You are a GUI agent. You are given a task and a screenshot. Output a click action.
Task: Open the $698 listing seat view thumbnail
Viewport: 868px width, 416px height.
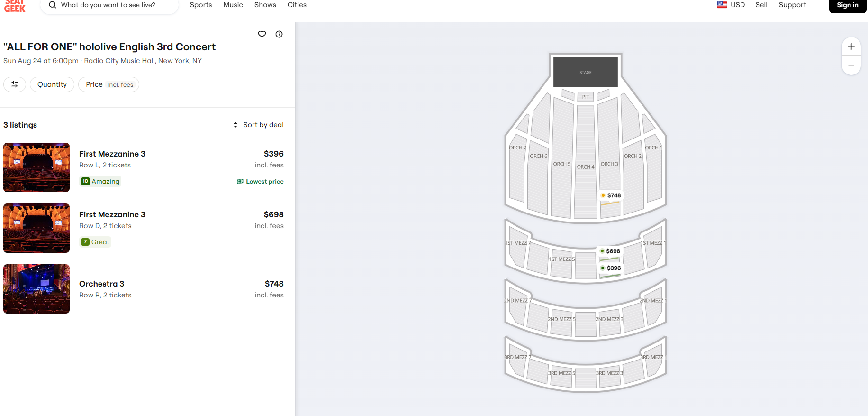coord(36,228)
